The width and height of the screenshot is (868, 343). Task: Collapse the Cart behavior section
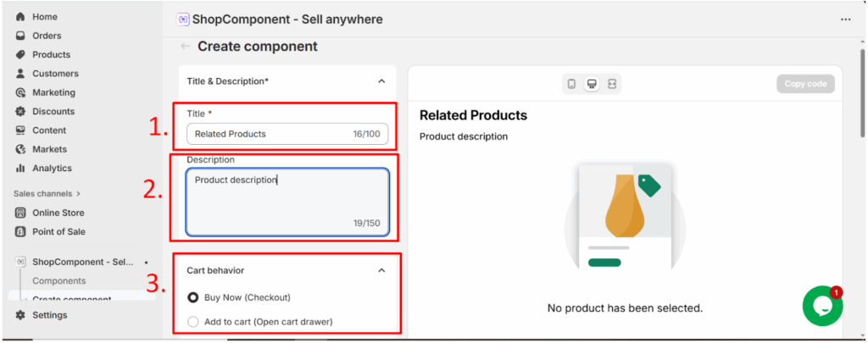[x=381, y=270]
